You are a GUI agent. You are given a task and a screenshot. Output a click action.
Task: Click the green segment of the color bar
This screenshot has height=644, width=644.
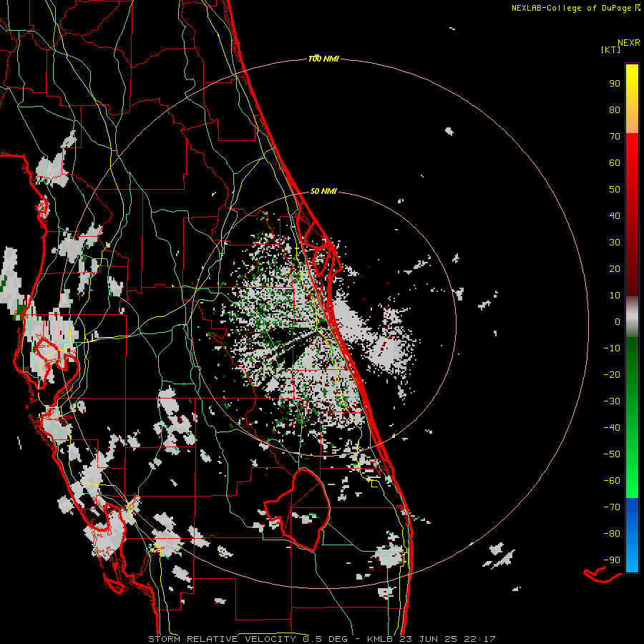click(632, 417)
